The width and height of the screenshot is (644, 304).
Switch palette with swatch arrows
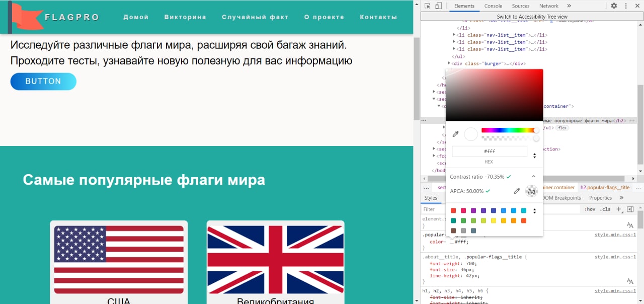point(535,210)
